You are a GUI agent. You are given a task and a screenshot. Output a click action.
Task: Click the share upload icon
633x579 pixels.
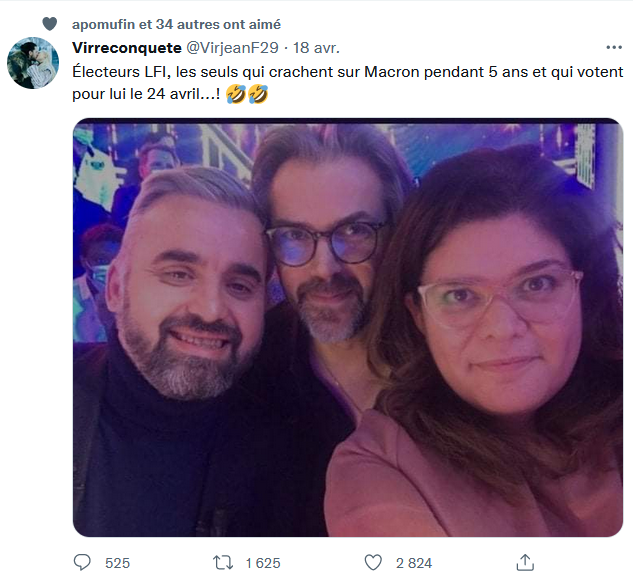point(525,562)
